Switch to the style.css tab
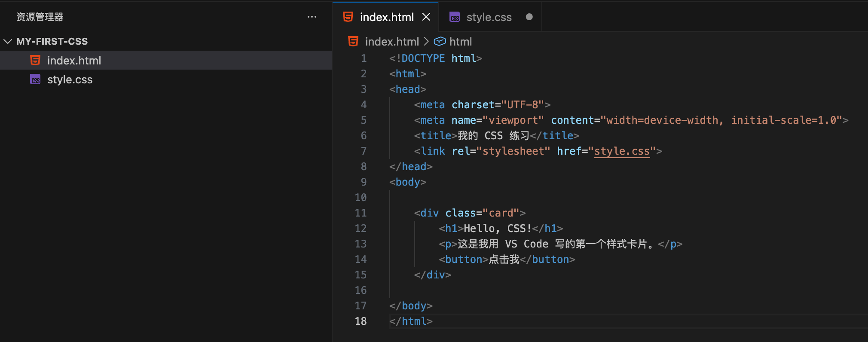Screen dimensions: 868x342 click(x=489, y=17)
